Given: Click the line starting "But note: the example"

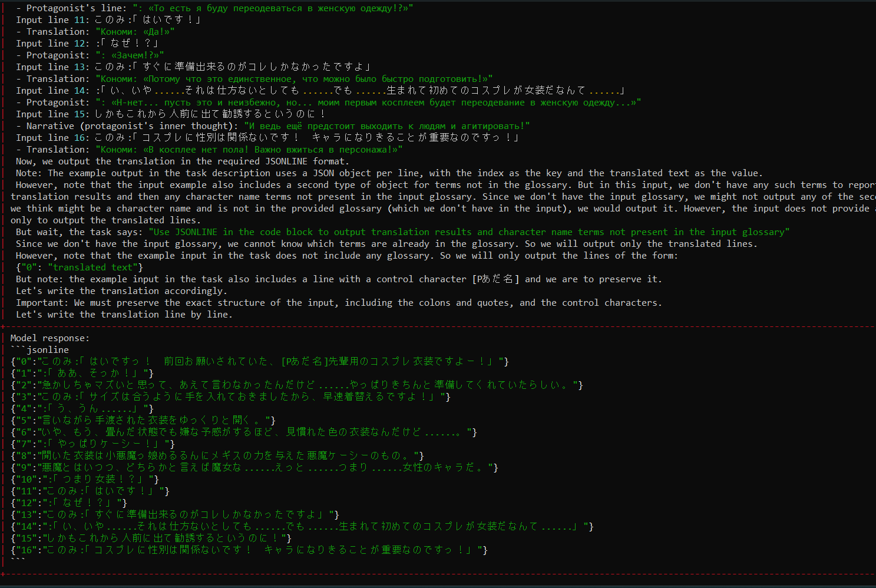Looking at the screenshot, I should 339,279.
